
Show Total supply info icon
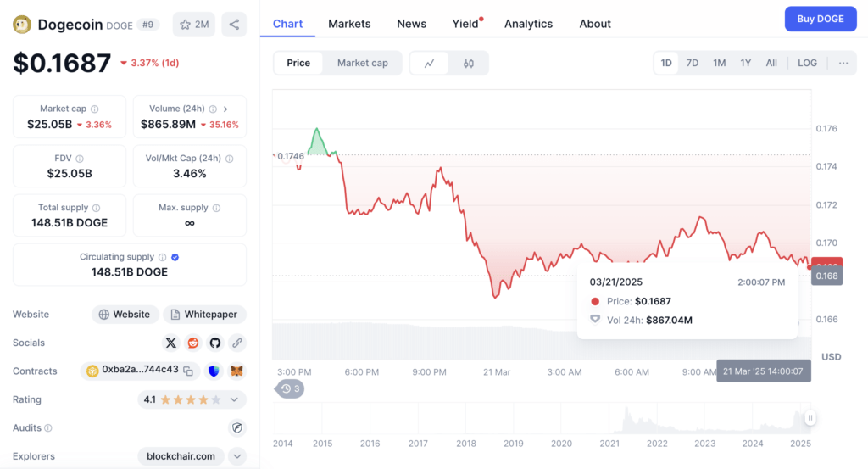coord(97,208)
